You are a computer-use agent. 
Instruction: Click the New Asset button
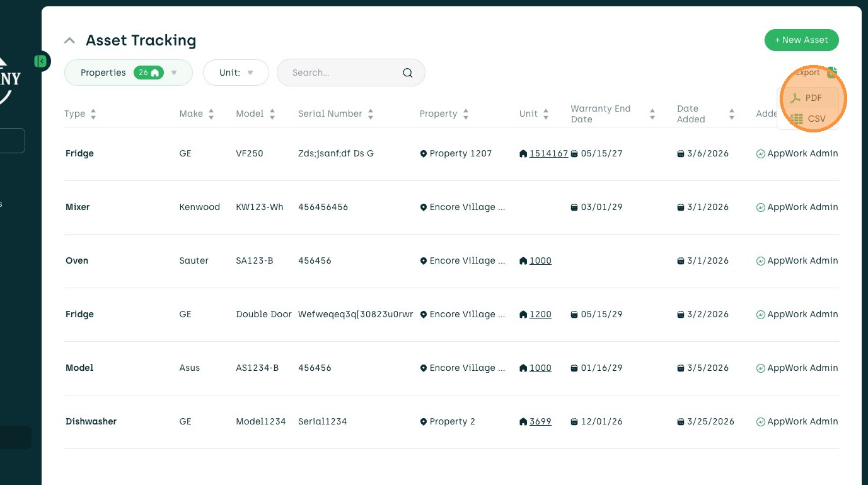801,40
